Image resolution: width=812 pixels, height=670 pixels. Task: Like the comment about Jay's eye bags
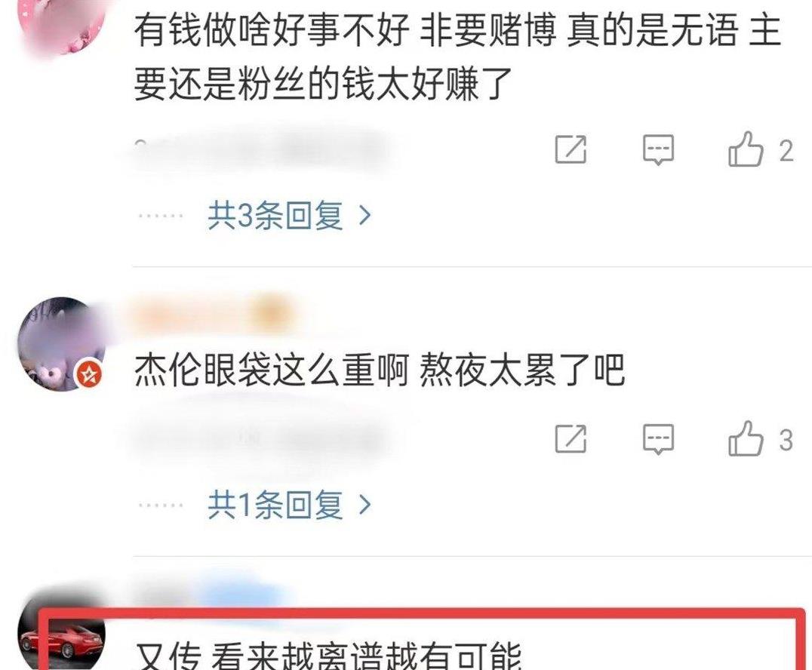[746, 439]
